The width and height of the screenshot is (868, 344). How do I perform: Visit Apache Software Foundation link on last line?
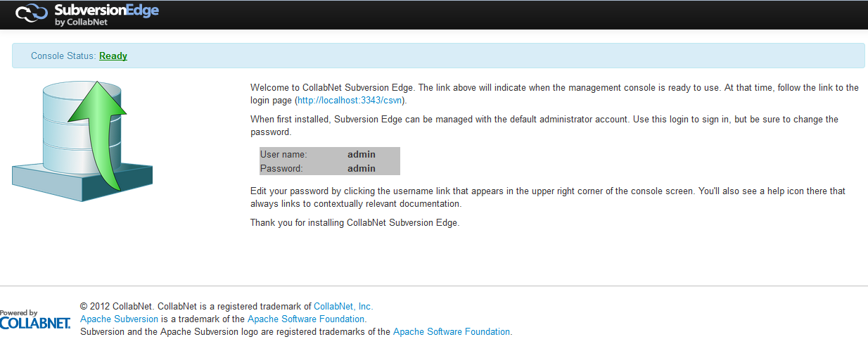coord(452,331)
